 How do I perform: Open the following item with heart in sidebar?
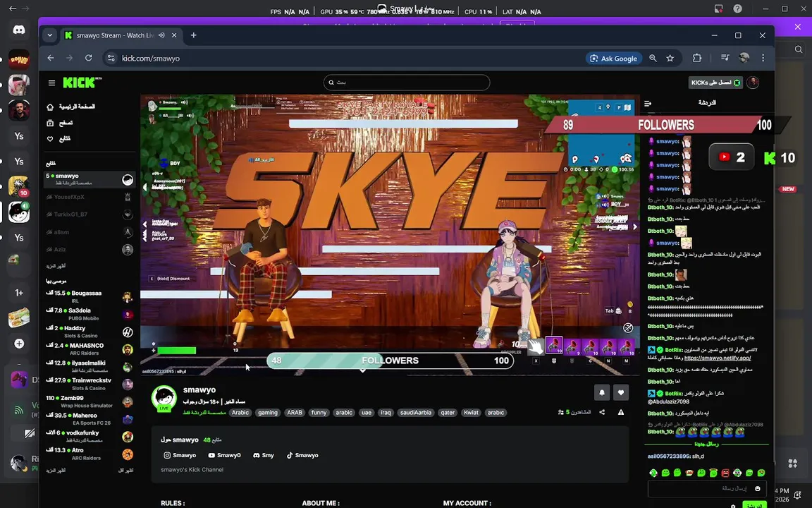point(59,139)
